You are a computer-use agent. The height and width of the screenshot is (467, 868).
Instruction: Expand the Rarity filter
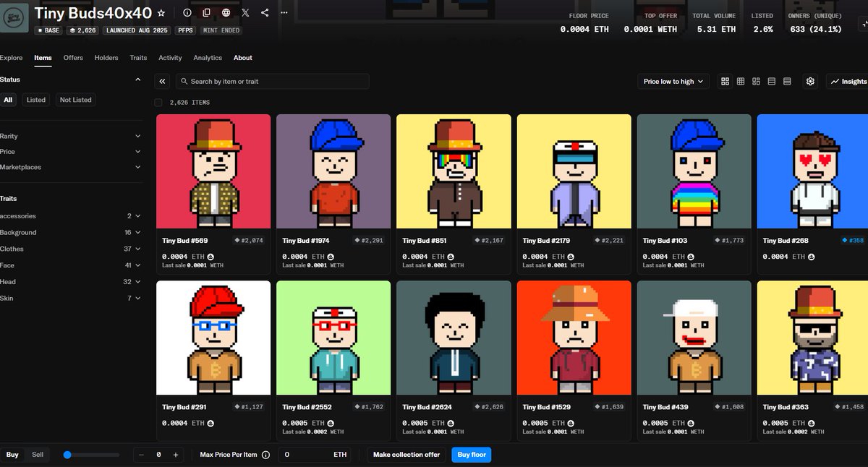click(70, 136)
